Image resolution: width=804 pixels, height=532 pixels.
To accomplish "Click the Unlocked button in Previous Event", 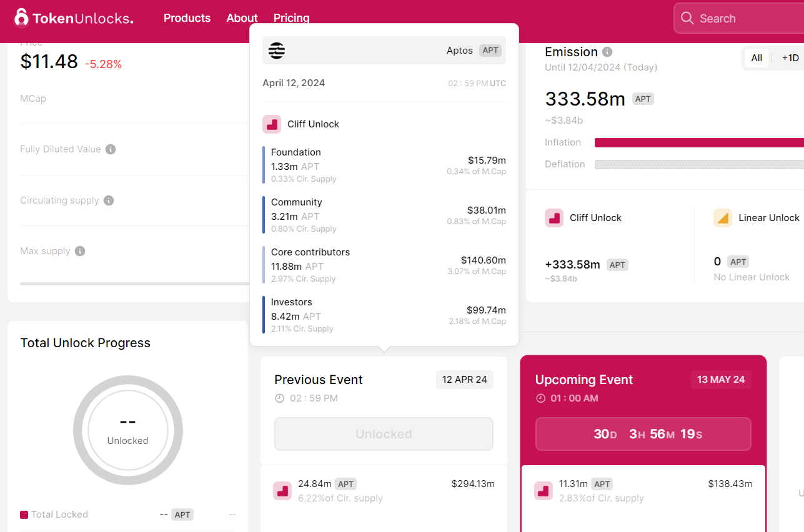I will tap(384, 434).
